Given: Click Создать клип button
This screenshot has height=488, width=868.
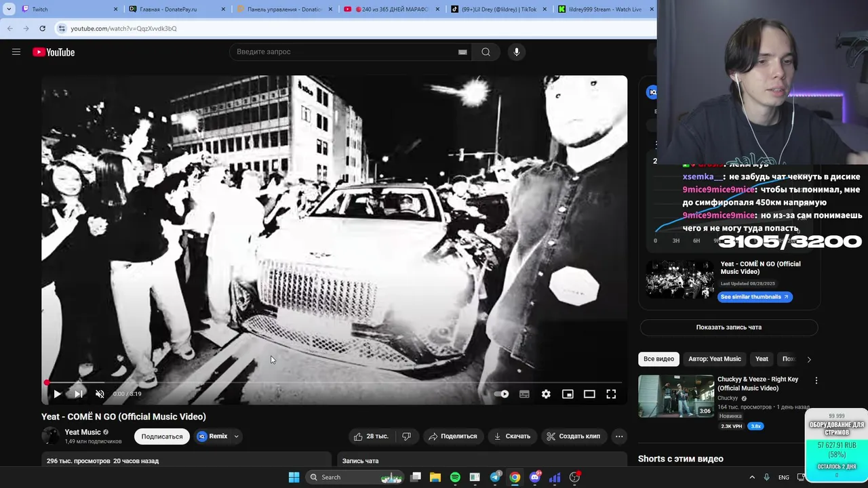Looking at the screenshot, I should tap(574, 436).
